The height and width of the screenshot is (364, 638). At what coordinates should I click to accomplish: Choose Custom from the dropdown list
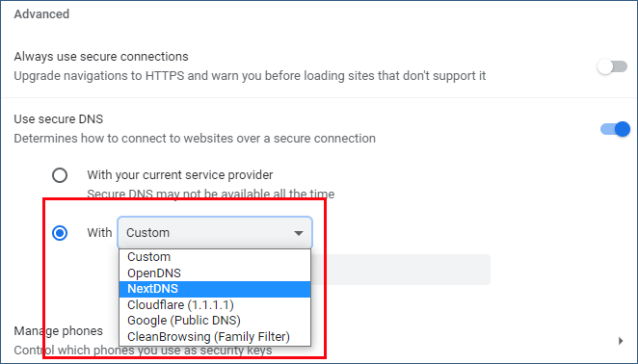[215, 257]
